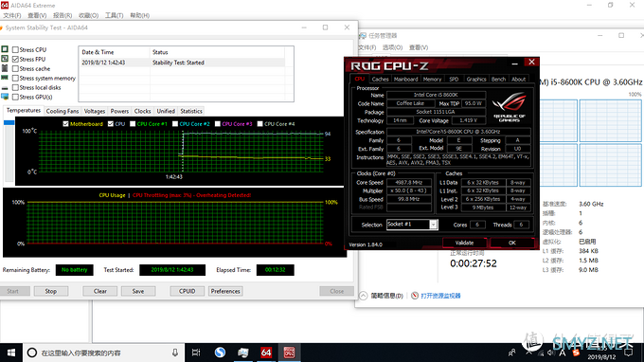Open the Memory tab in CPU-Z
Screen dimensions: 644x362
pyautogui.click(x=432, y=79)
